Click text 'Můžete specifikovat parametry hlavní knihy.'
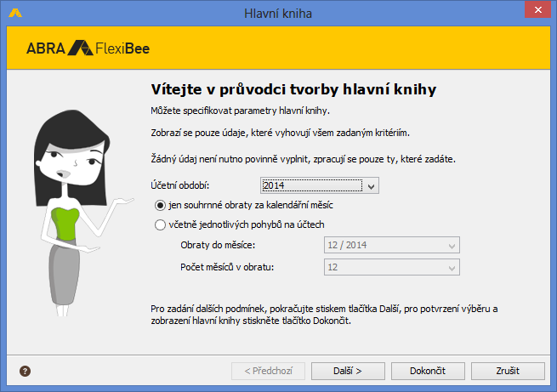Viewport: 557px width, 392px height. coord(240,111)
